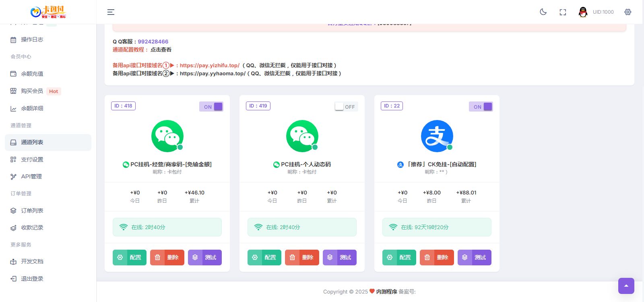Click WeChat logo on channel 418
The height and width of the screenshot is (302, 644).
tap(167, 136)
